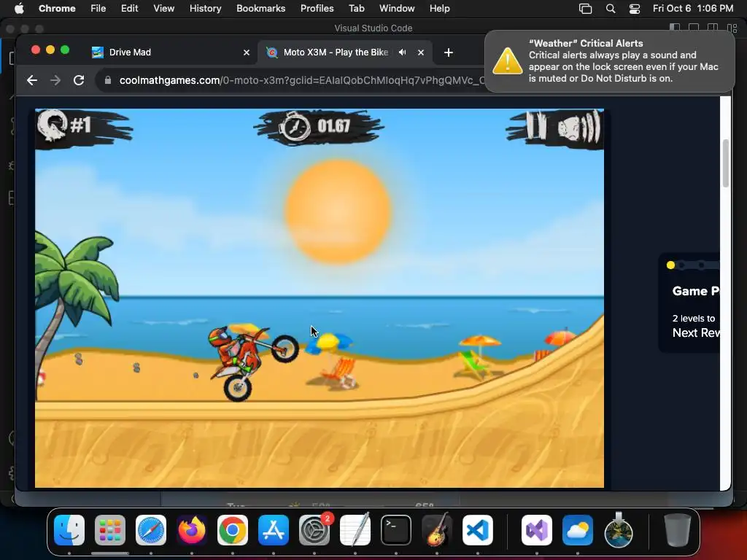
Task: View site info via the lock icon
Action: click(x=108, y=80)
